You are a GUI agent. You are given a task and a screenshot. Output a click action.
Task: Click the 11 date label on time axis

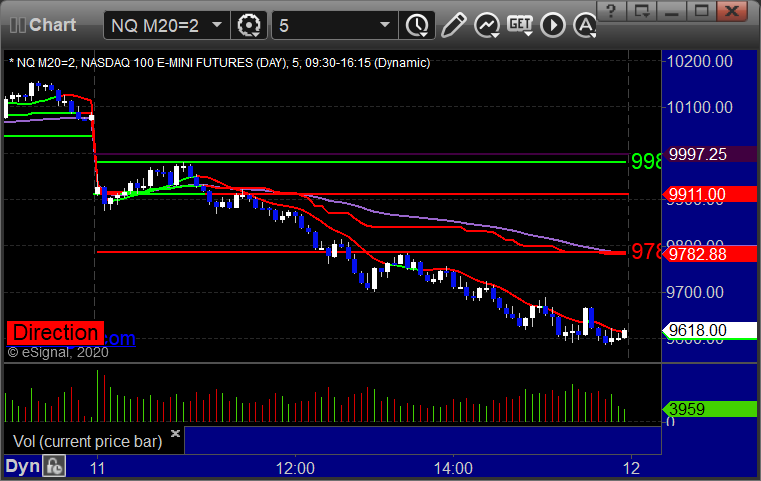coord(98,468)
